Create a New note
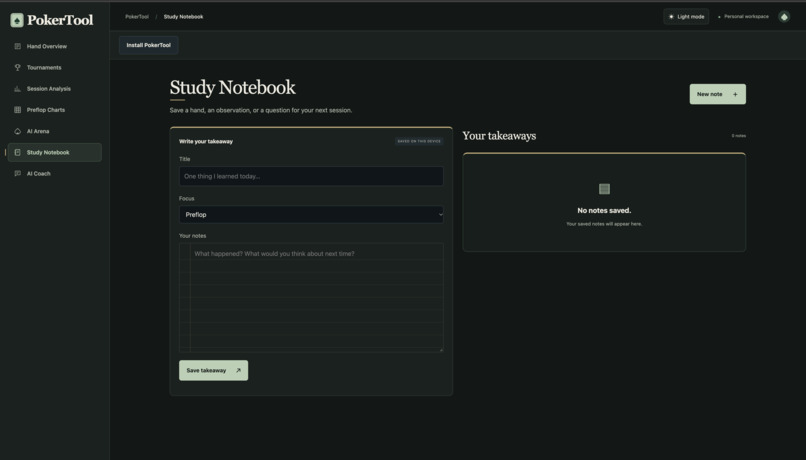The width and height of the screenshot is (806, 460). [718, 94]
